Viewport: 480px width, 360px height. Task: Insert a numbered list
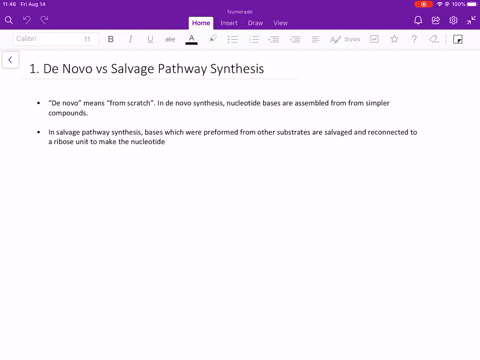[254, 39]
